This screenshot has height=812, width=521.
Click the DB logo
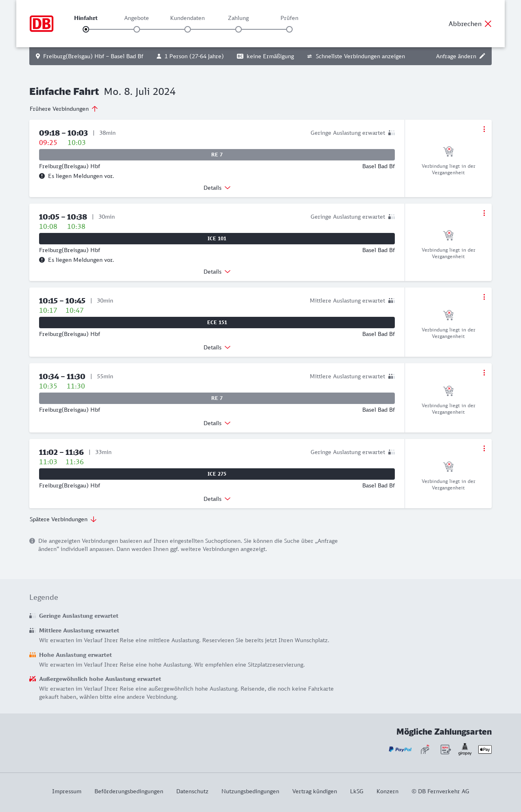point(42,24)
